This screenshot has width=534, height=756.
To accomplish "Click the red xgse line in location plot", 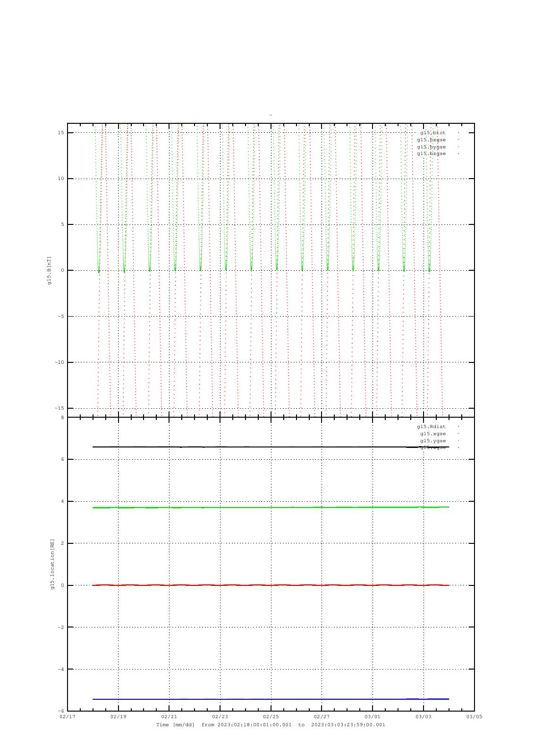I will tap(271, 585).
